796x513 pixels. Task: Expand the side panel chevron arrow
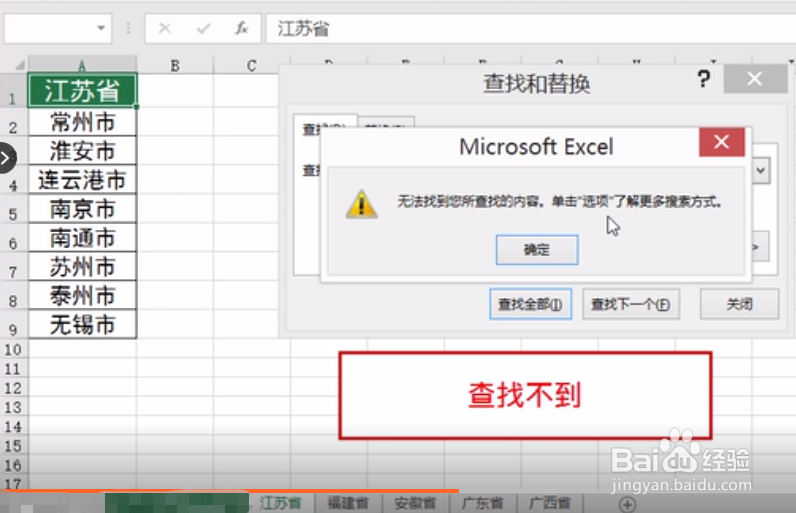click(6, 158)
